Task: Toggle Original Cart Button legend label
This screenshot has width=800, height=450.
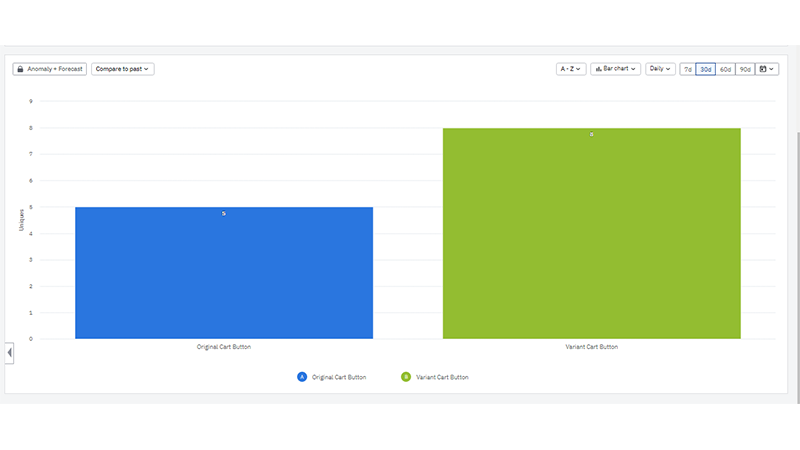Action: [339, 377]
